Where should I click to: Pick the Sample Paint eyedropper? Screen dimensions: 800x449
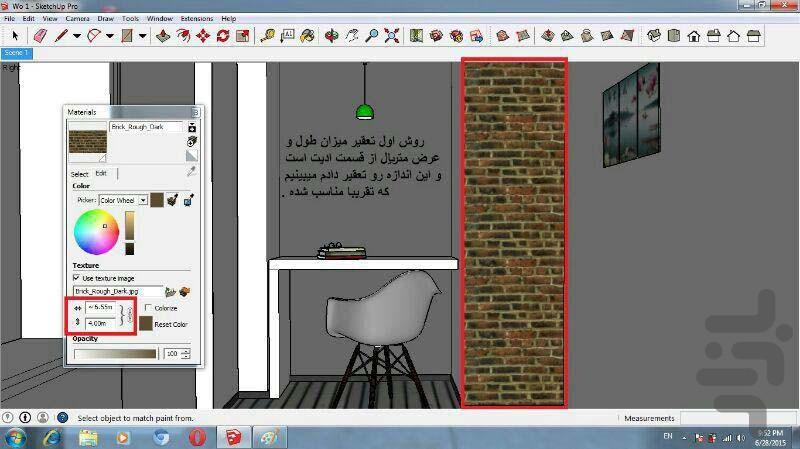191,171
